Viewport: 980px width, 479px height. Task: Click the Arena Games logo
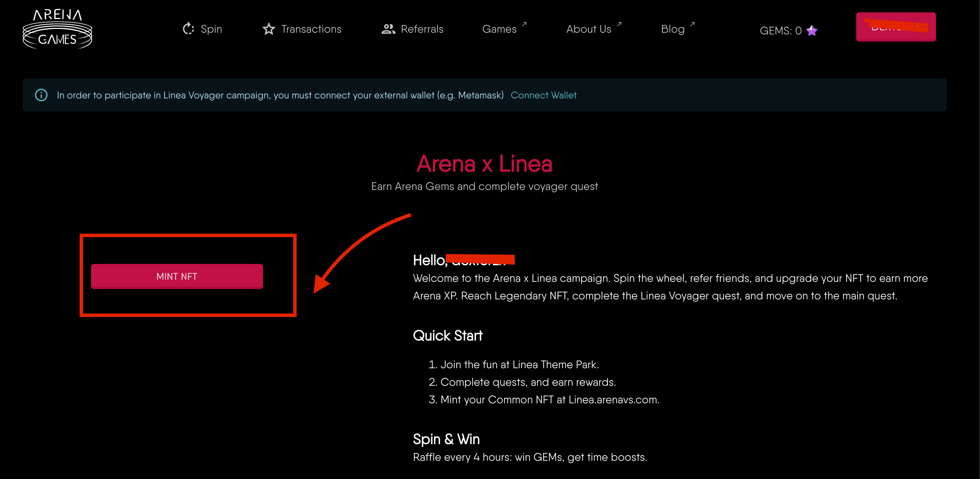pyautogui.click(x=57, y=29)
